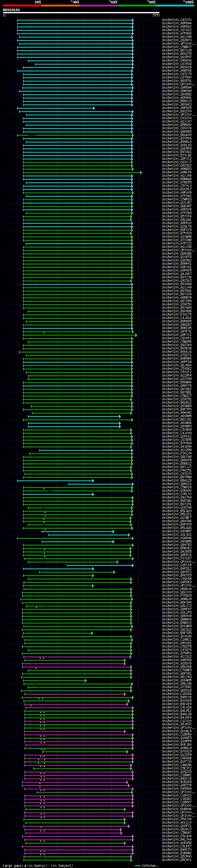Select the UniRef100_P37167 row label

176,558
